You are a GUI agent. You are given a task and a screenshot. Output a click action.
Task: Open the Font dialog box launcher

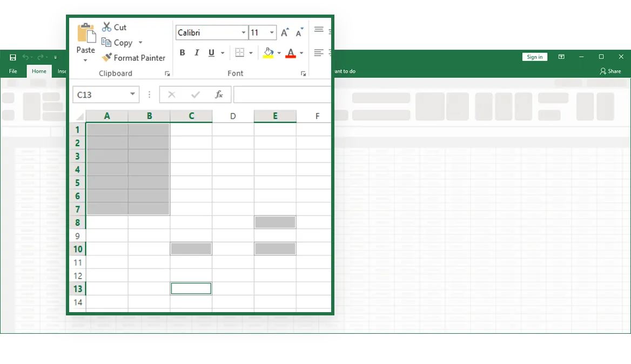click(304, 73)
